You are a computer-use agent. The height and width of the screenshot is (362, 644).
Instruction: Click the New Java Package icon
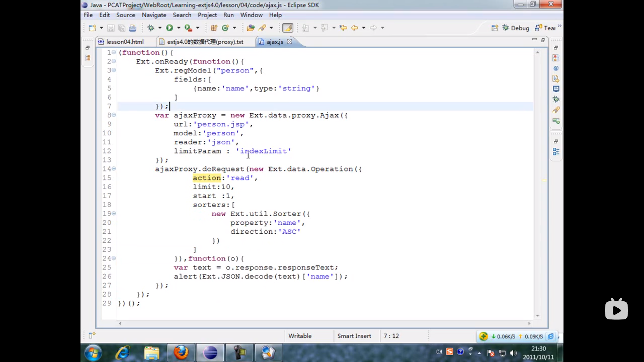pyautogui.click(x=214, y=28)
